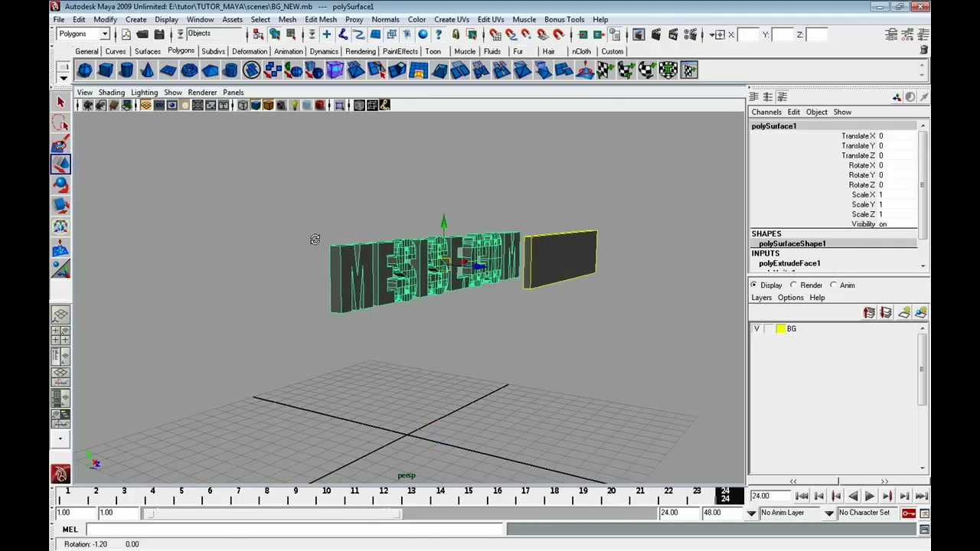
Task: Select the Anim radio button
Action: pos(834,285)
